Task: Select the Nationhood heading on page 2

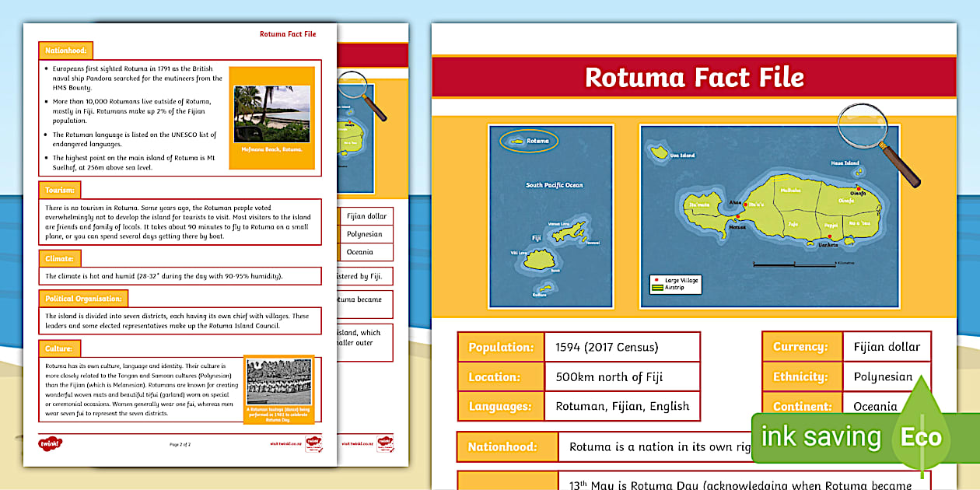Action: [65, 51]
